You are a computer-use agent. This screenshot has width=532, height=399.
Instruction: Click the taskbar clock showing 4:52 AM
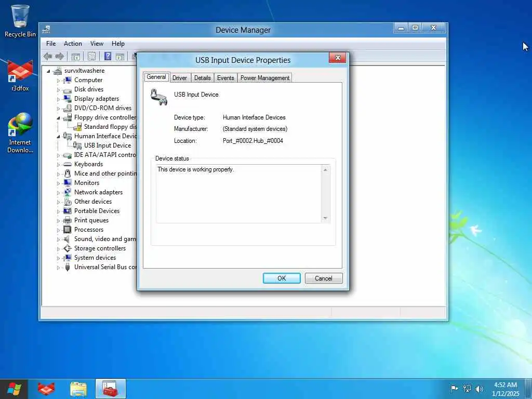pyautogui.click(x=505, y=389)
